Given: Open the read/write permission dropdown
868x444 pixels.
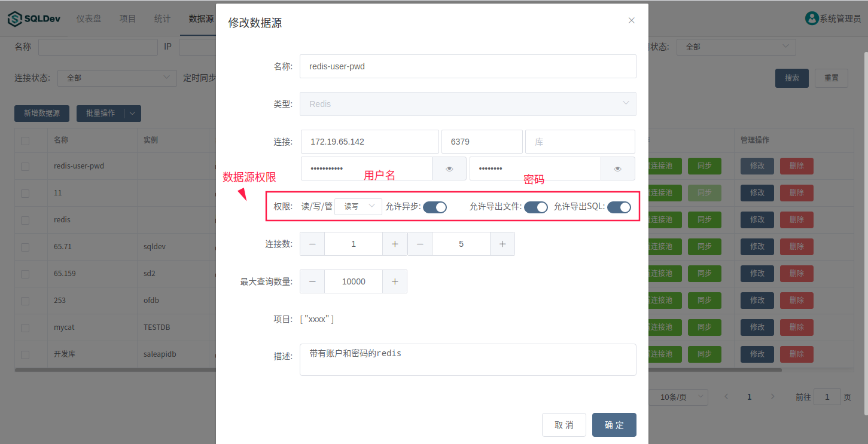Looking at the screenshot, I should click(358, 206).
